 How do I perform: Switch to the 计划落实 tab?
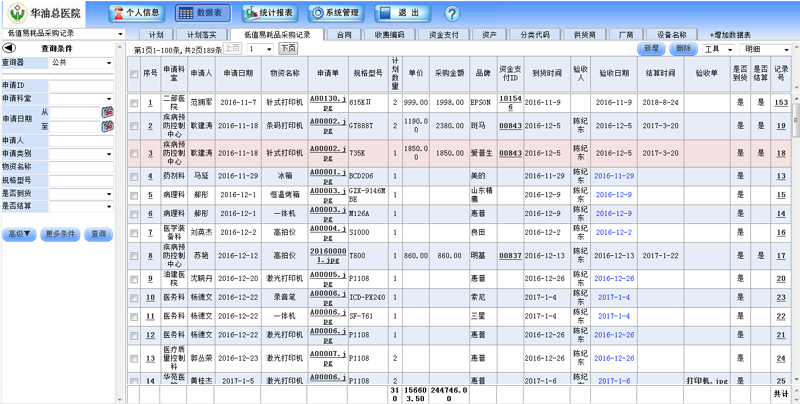tap(202, 35)
